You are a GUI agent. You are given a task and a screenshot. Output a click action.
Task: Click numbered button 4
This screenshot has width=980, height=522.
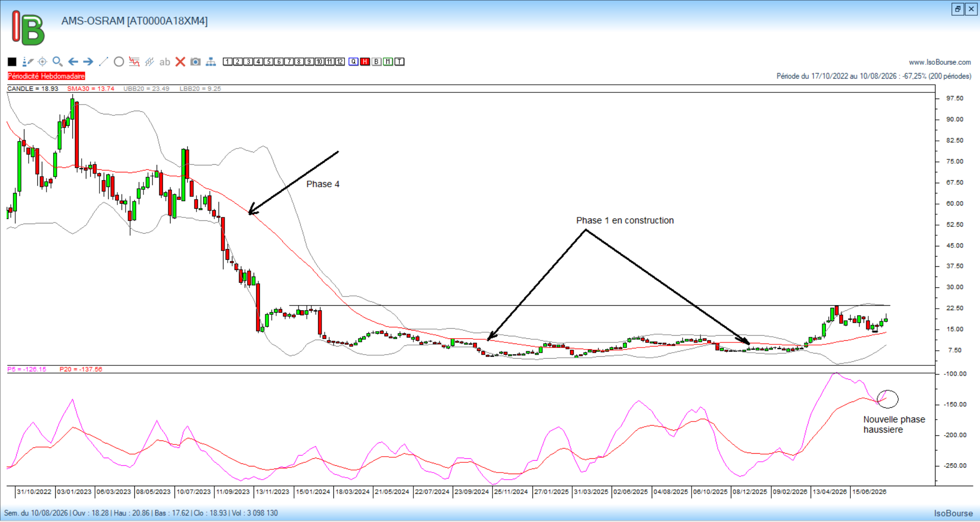point(258,62)
